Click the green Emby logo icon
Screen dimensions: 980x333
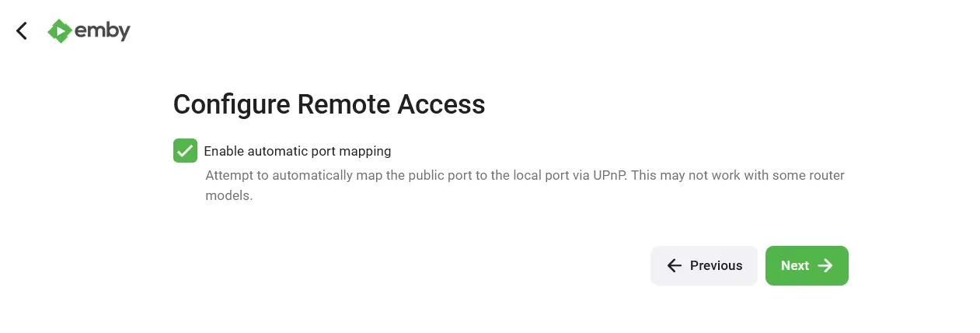pyautogui.click(x=60, y=31)
